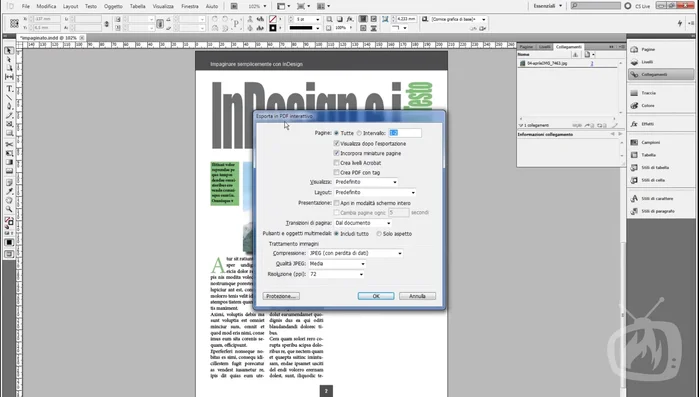Select the Note tool

9,183
